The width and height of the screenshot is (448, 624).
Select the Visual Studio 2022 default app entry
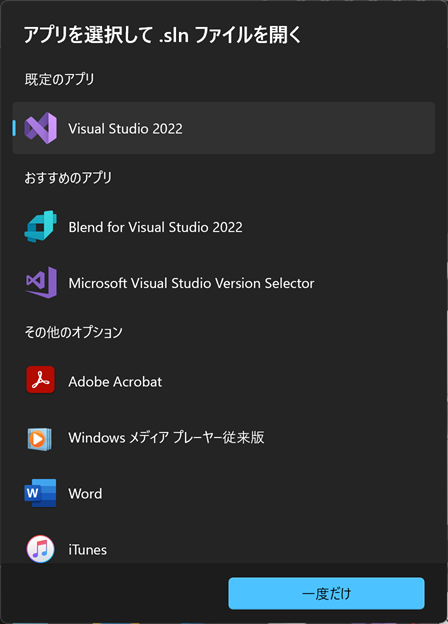224,128
